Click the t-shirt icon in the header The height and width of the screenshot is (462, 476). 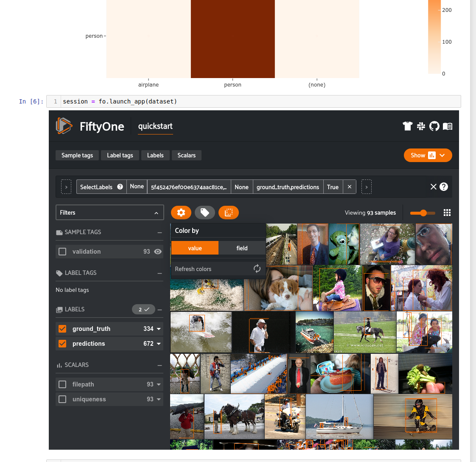coord(407,126)
